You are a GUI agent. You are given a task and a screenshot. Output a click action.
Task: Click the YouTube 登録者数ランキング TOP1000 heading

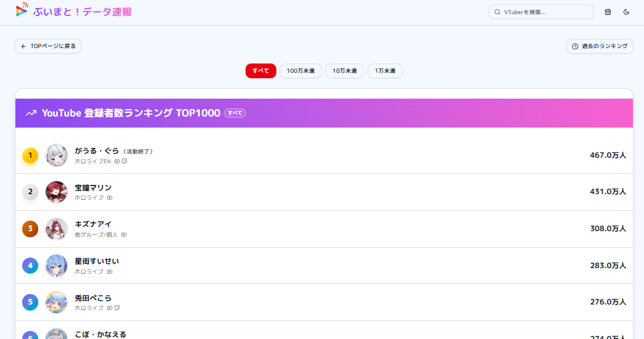pos(131,113)
